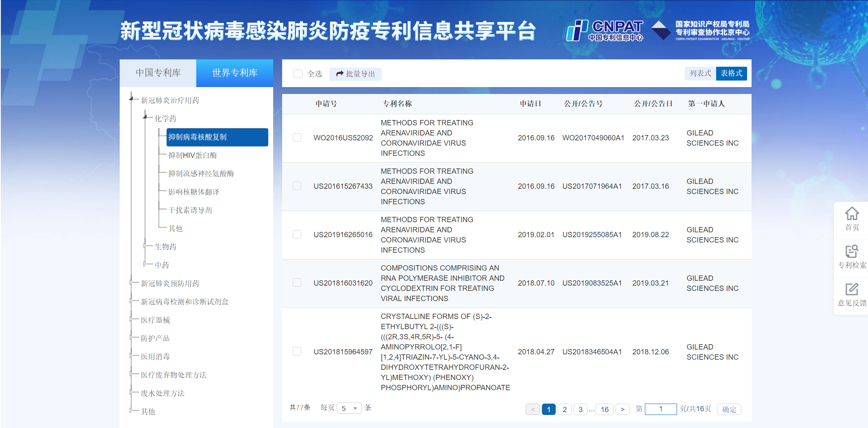868x428 pixels.
Task: Select the 抑制HIV蛋白酶 category
Action: 193,155
